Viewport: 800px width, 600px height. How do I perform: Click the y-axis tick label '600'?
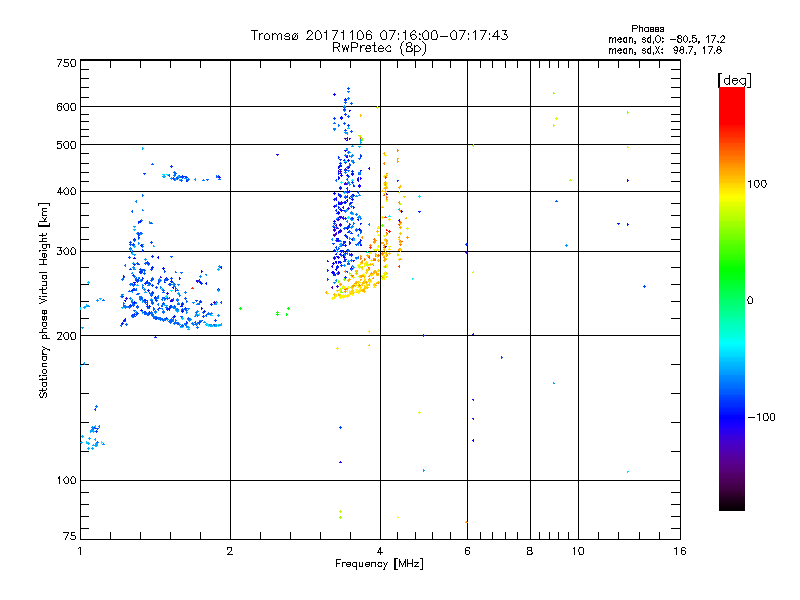pos(66,107)
